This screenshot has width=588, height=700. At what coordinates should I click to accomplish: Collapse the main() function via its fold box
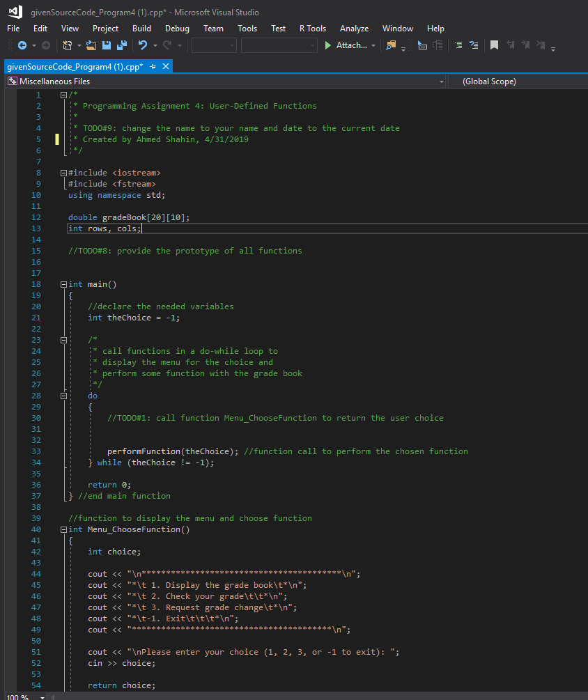[x=63, y=283]
